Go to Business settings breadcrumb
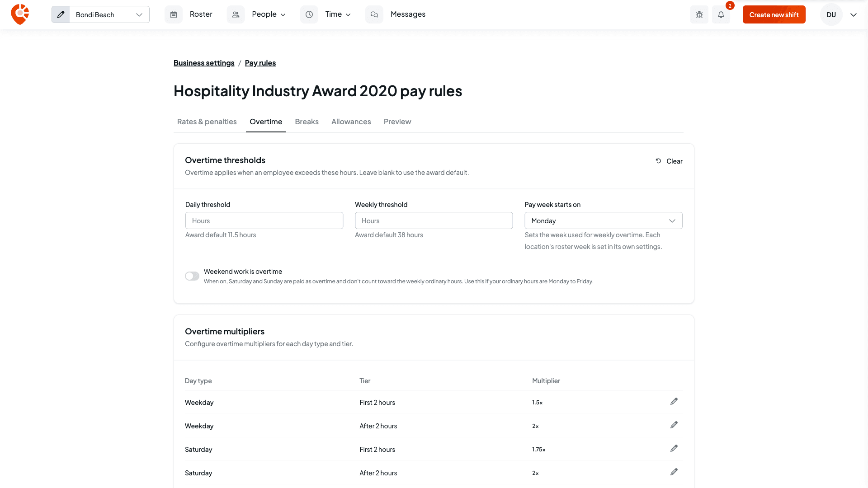 [204, 63]
